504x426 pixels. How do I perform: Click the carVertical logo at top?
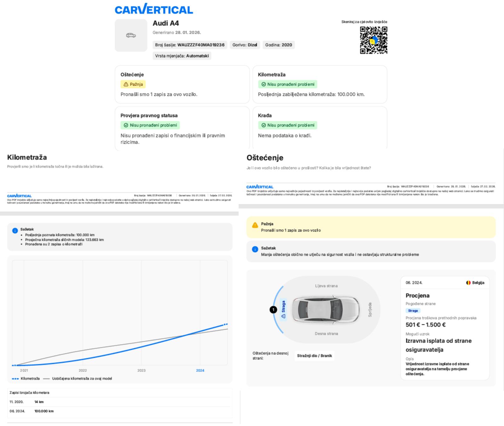pos(154,9)
